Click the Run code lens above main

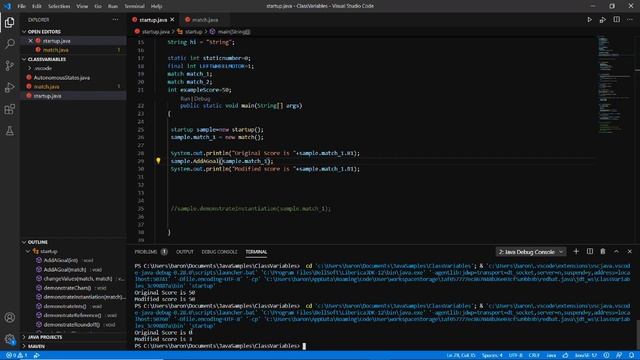click(185, 98)
